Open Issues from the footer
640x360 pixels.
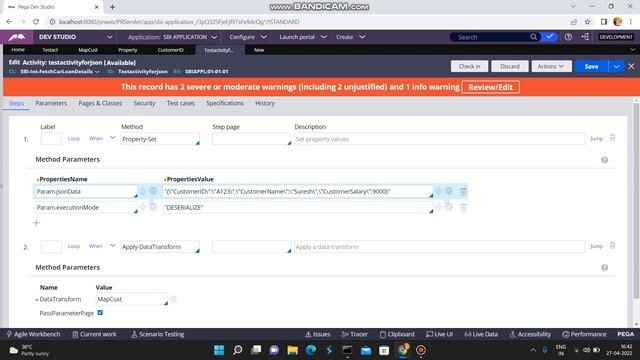[x=318, y=334]
